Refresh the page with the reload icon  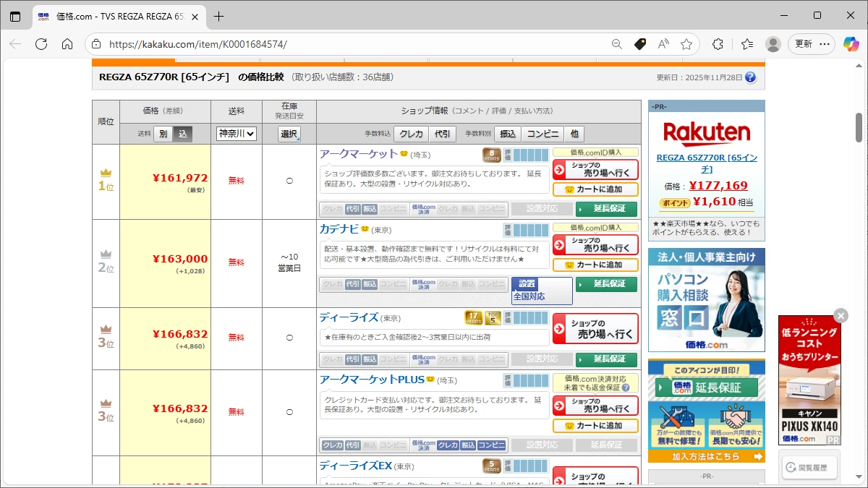coord(41,44)
